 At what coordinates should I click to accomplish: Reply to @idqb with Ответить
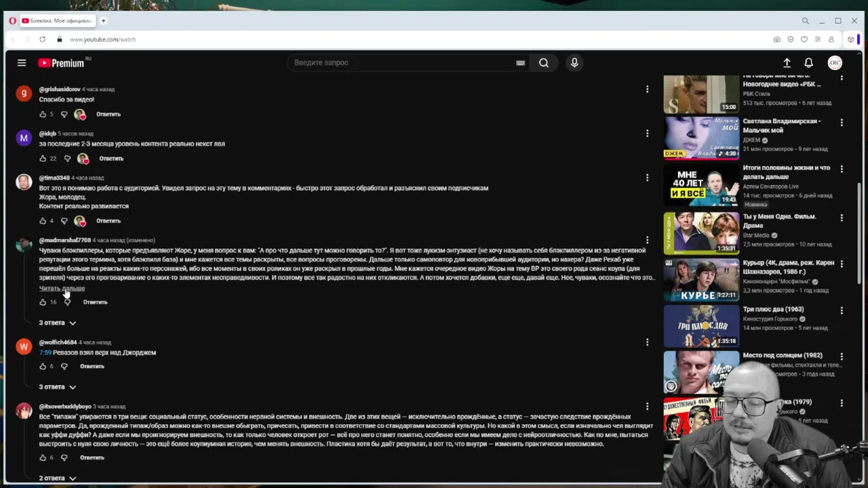[x=111, y=159]
